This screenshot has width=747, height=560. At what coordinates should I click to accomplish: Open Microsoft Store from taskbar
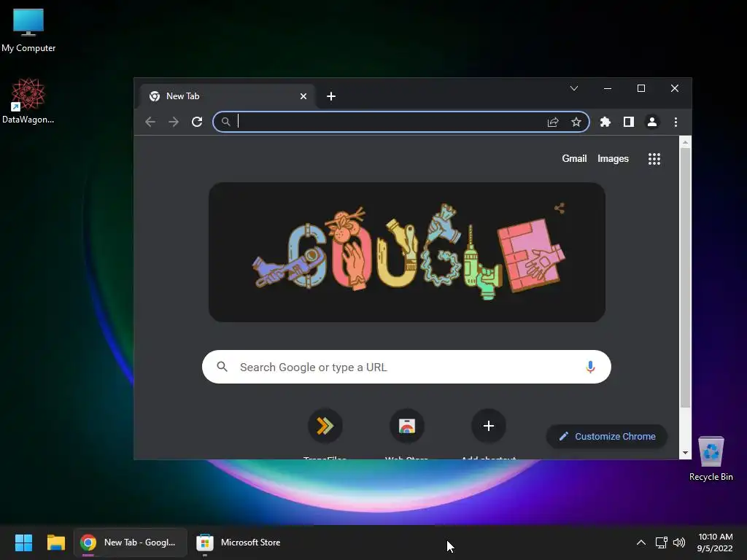[239, 542]
